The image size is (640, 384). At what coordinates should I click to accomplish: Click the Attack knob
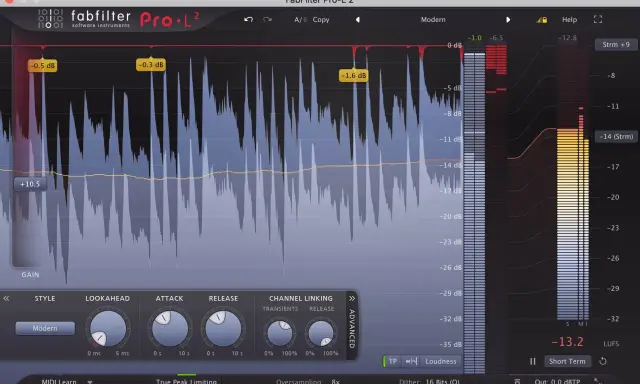point(169,329)
